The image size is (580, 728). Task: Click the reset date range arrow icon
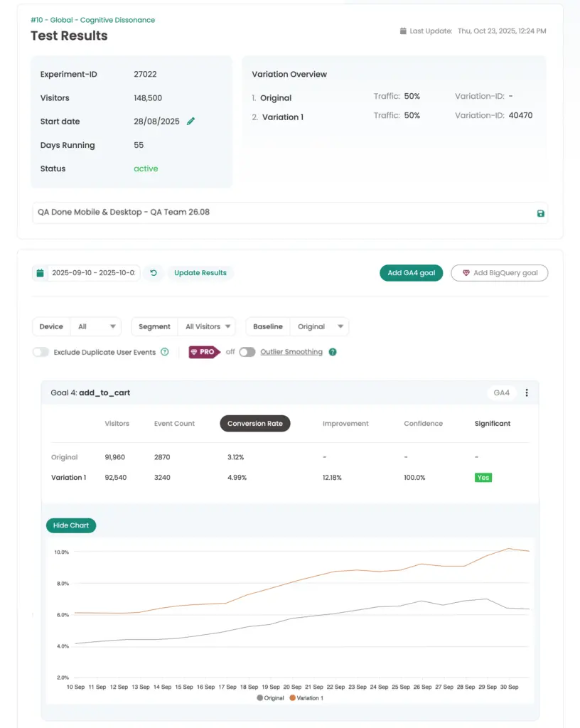click(x=154, y=273)
